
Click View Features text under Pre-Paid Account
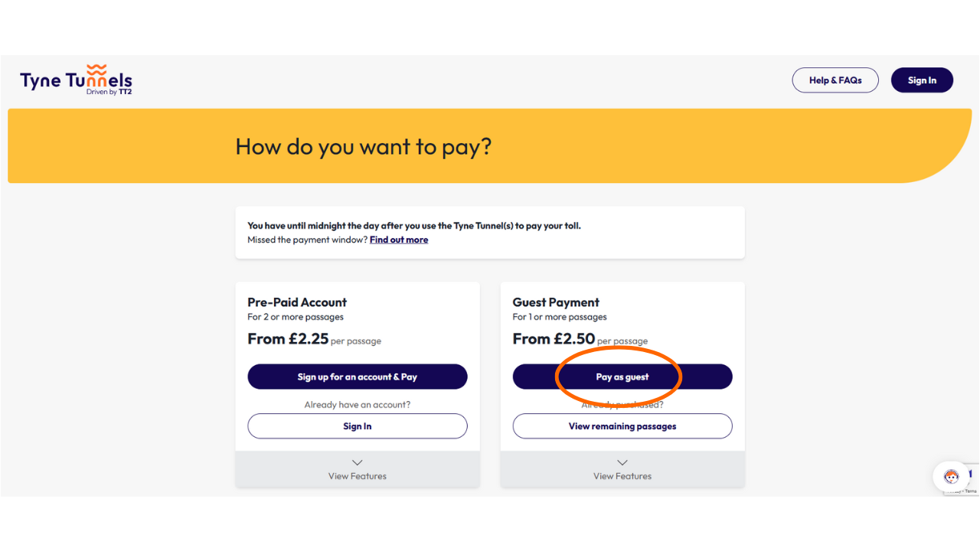tap(358, 476)
